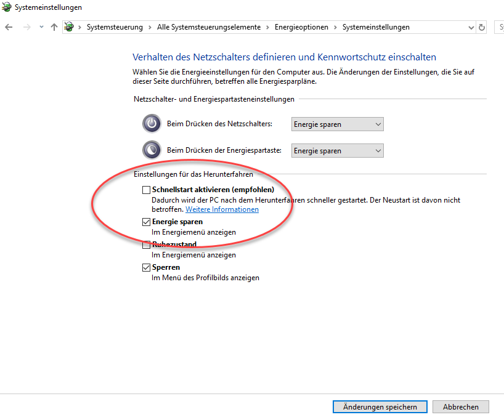This screenshot has width=504, height=420.
Task: Click the back arrow navigation button
Action: tap(9, 27)
